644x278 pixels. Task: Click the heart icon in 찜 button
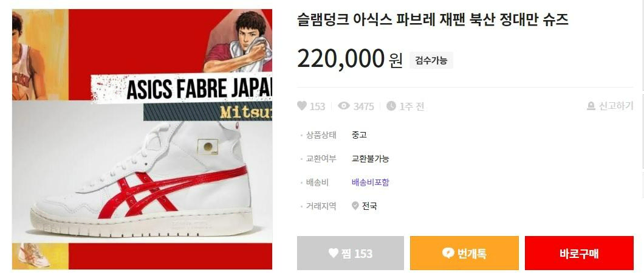334,253
